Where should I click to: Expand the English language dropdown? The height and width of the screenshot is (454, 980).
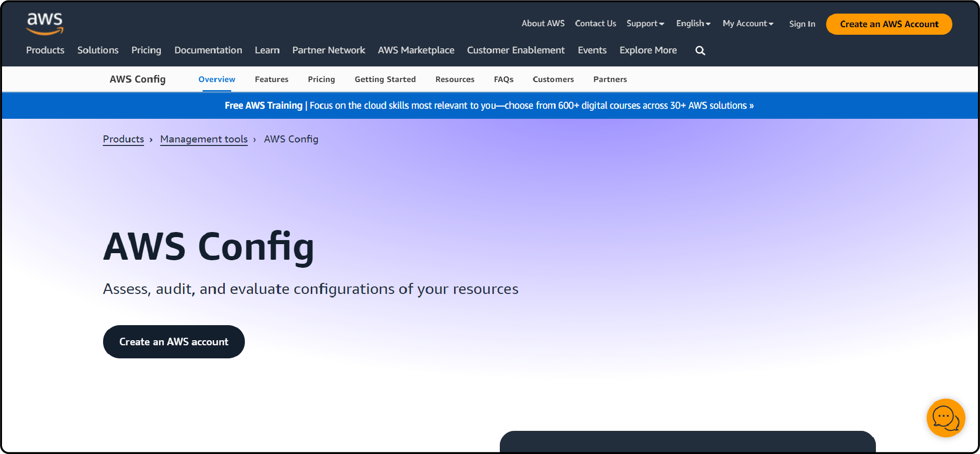(693, 24)
